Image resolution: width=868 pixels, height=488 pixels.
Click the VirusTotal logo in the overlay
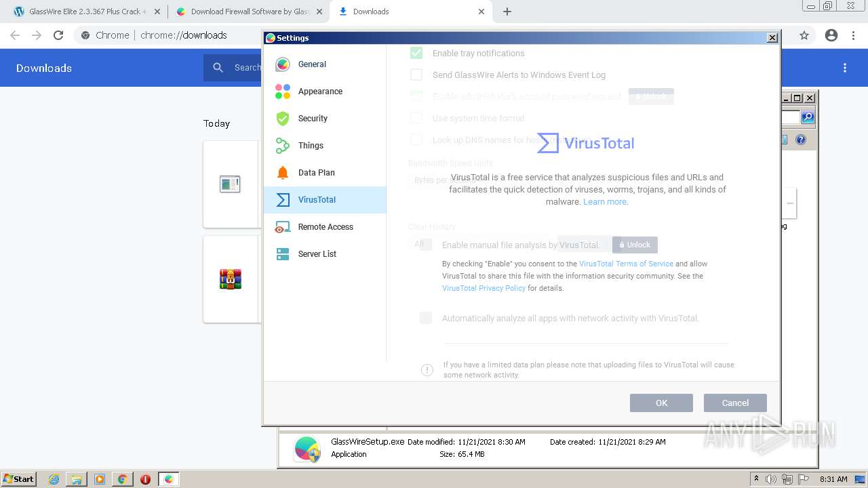(586, 143)
